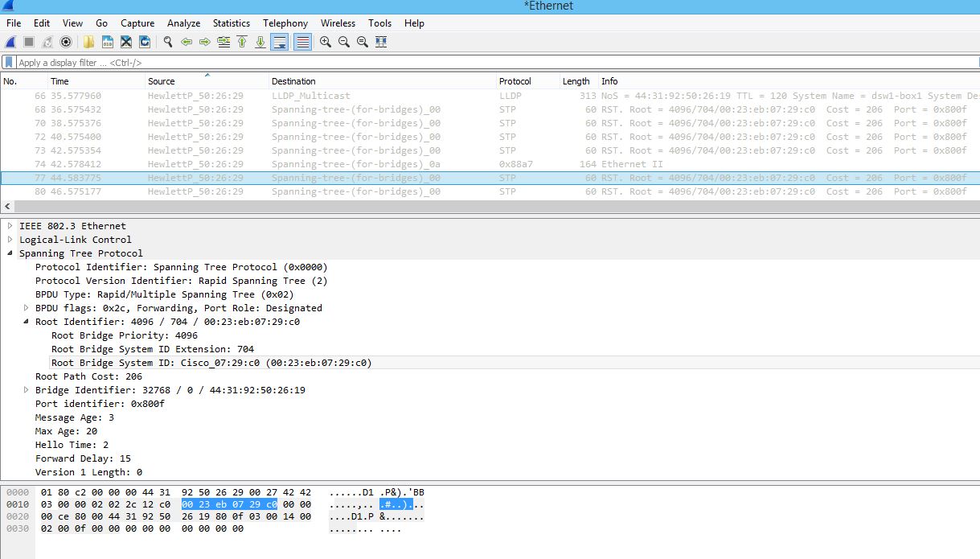Click the resize columns icon
The height and width of the screenshot is (559, 980).
pyautogui.click(x=381, y=42)
